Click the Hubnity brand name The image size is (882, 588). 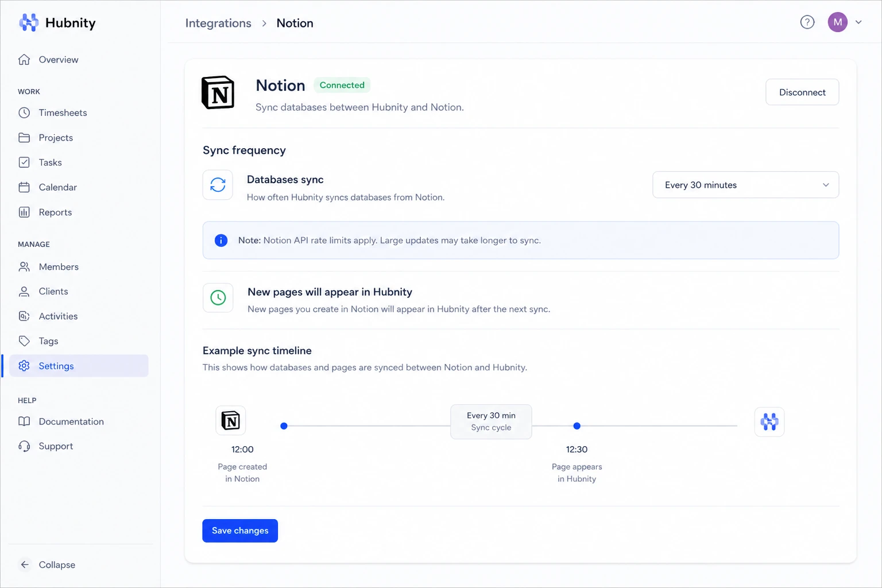coord(71,23)
